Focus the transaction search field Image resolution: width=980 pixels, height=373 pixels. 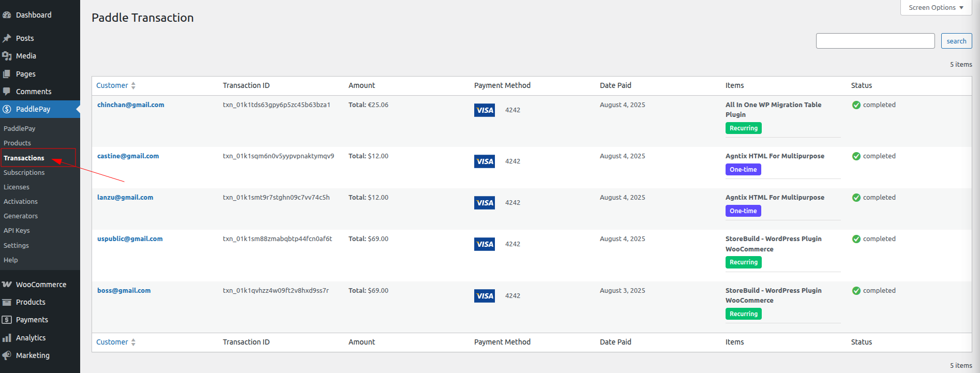tap(875, 41)
